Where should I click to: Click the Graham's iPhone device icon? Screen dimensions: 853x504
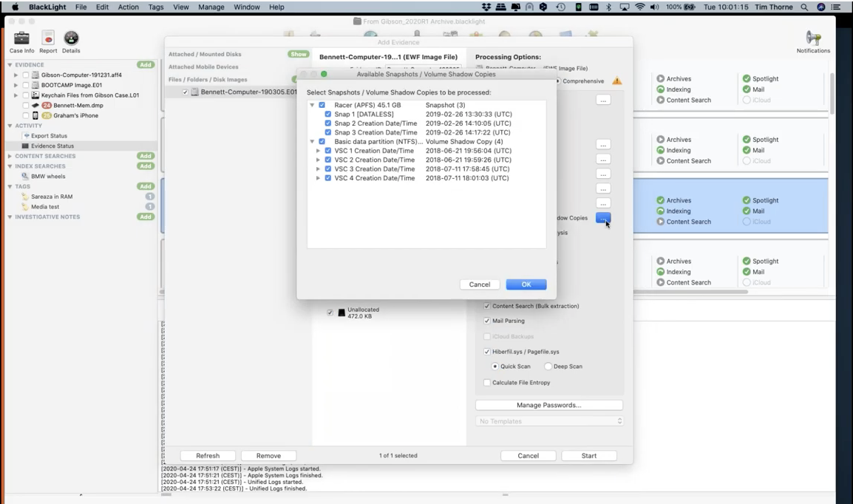coord(35,115)
